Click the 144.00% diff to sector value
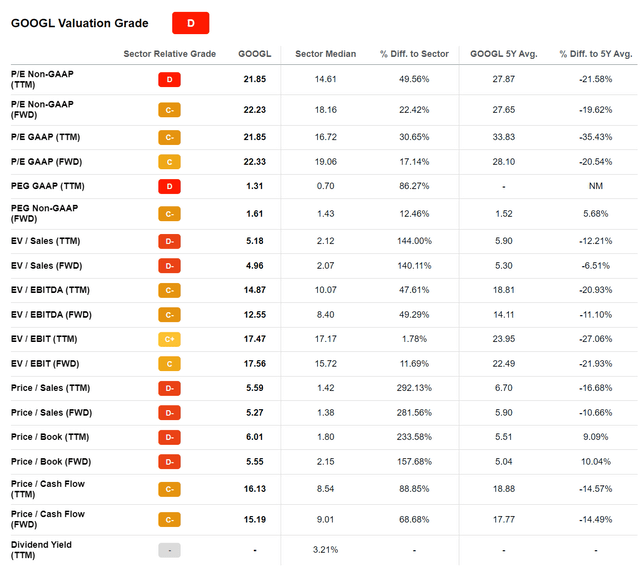The width and height of the screenshot is (640, 573). tap(414, 241)
